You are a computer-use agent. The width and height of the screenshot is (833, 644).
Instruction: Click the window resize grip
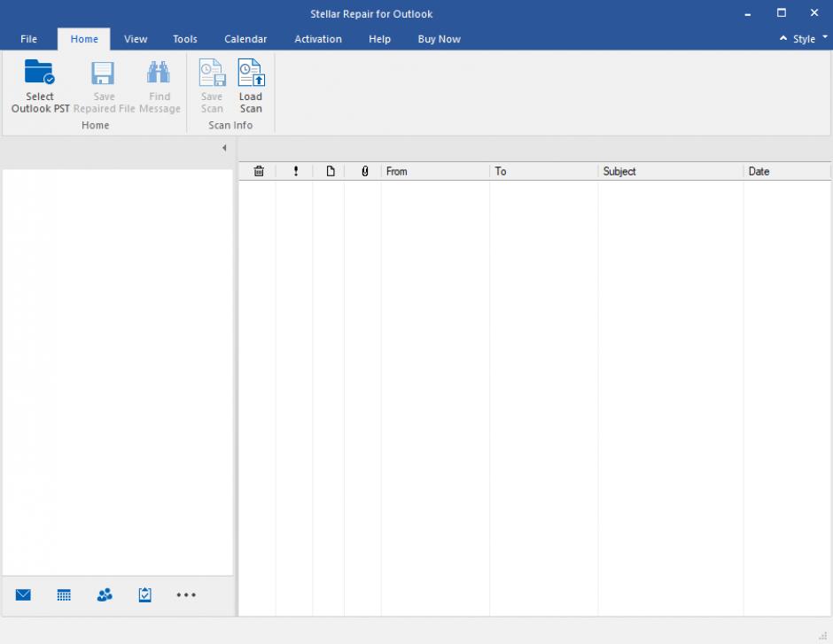[x=823, y=635]
